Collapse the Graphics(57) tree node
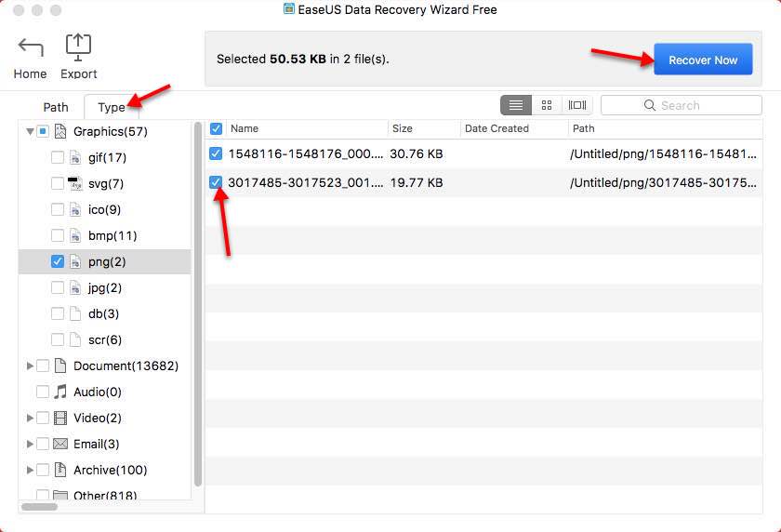The width and height of the screenshot is (781, 532). tap(30, 132)
